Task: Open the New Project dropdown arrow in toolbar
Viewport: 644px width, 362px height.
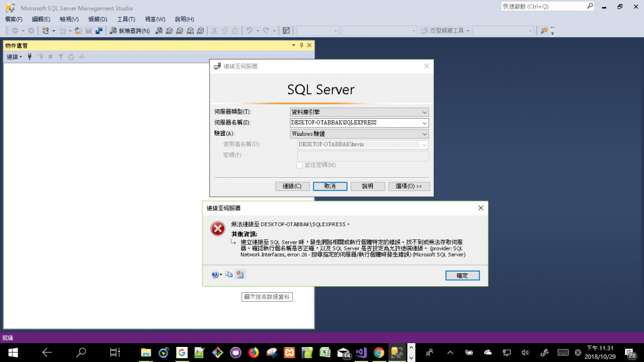Action: point(53,31)
